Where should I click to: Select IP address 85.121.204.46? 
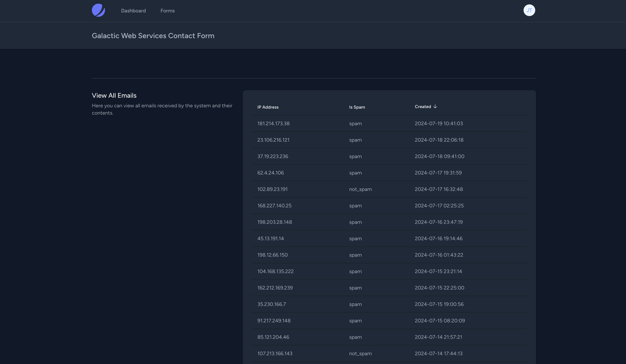(x=273, y=337)
